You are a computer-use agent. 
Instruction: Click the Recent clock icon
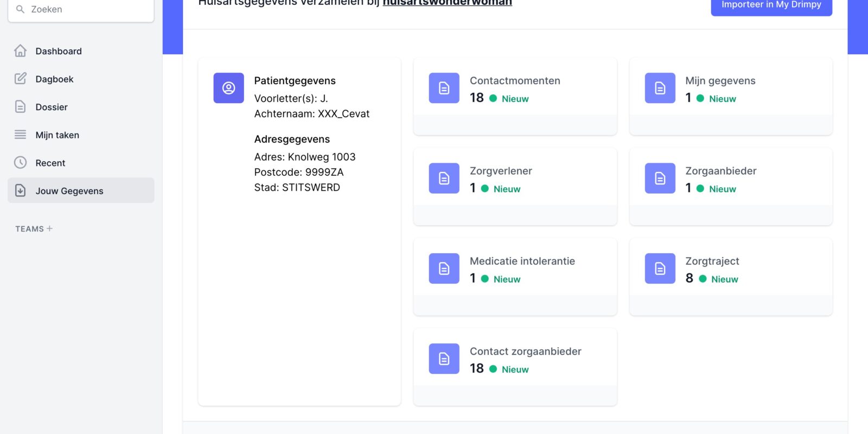coord(20,163)
